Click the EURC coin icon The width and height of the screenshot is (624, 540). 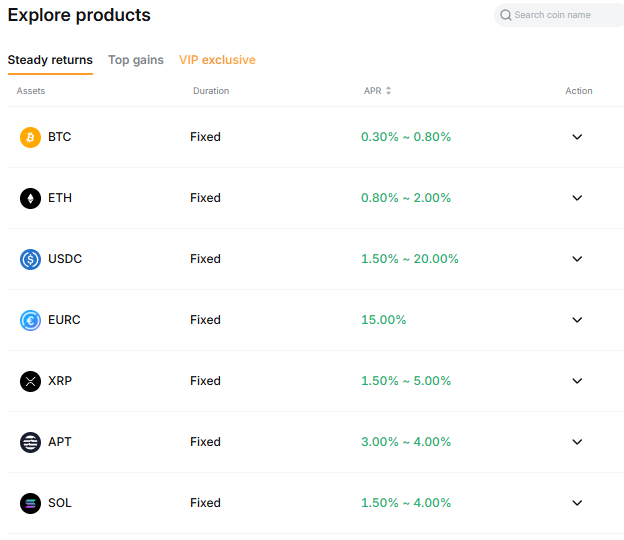[x=30, y=320]
